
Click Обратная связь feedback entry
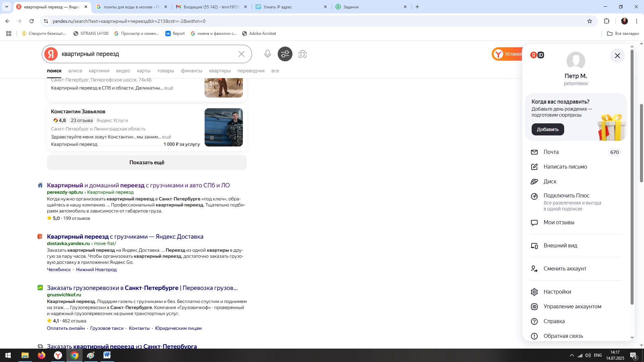(x=576, y=336)
